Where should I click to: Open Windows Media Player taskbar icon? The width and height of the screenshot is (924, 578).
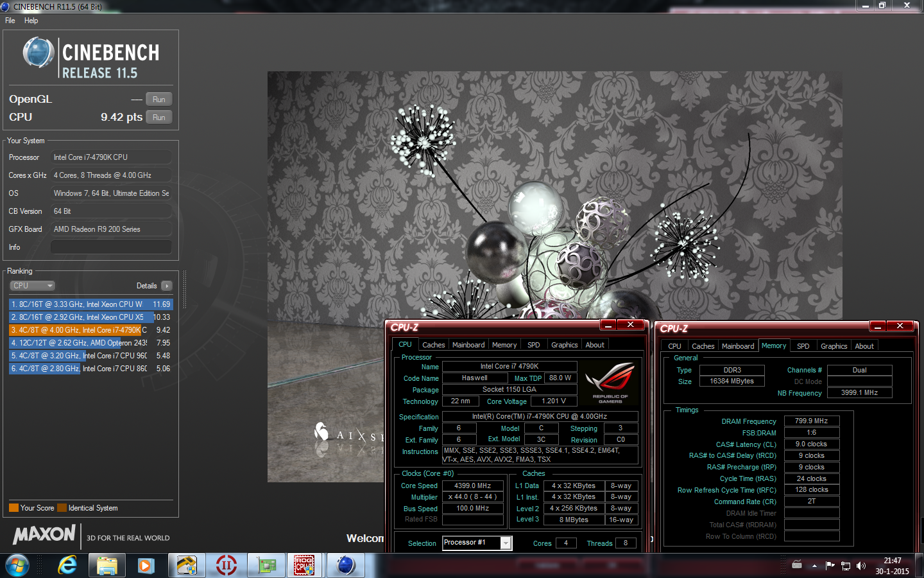tap(145, 565)
